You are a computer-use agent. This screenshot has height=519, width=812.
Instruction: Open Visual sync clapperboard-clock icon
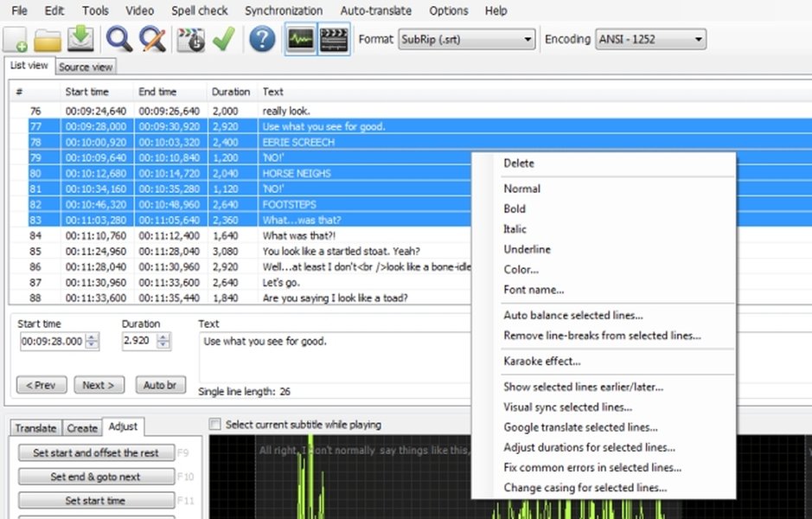191,40
